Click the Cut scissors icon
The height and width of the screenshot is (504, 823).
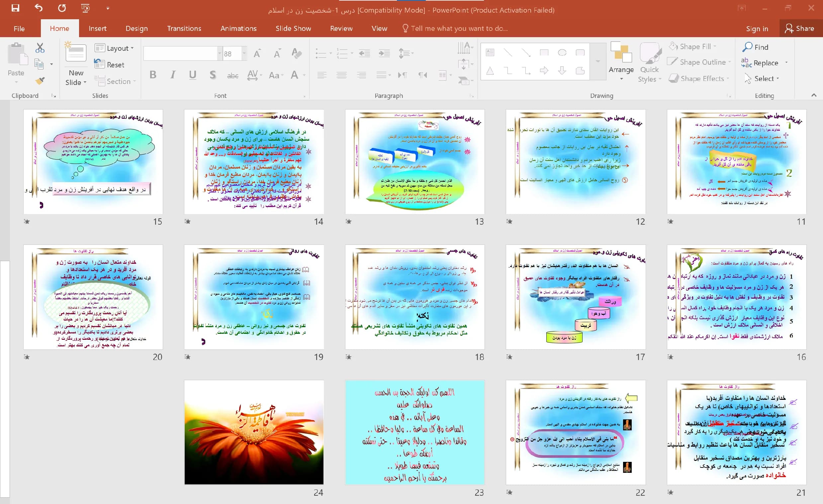(x=40, y=48)
